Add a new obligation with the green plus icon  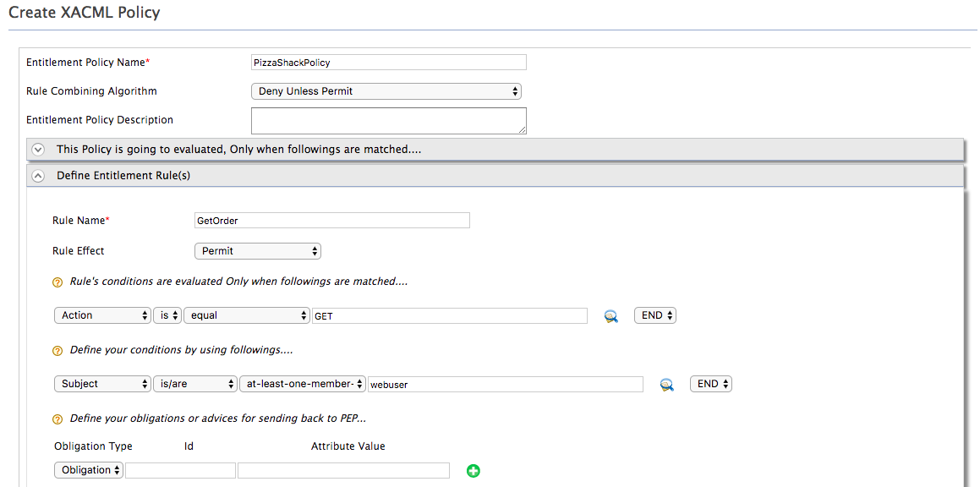[473, 469]
